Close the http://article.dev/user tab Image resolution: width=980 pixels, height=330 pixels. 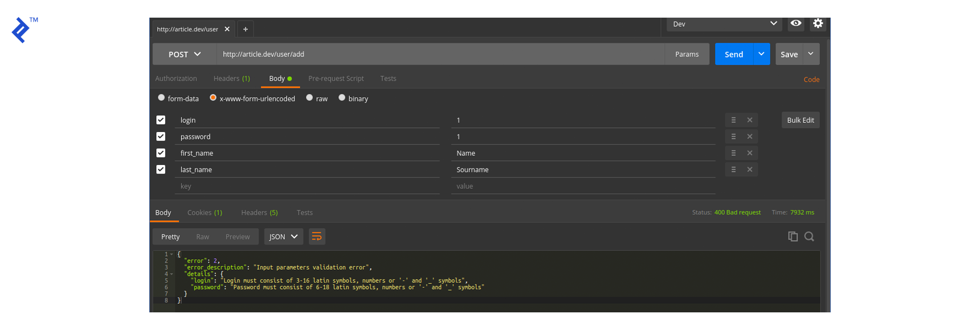[x=227, y=29]
